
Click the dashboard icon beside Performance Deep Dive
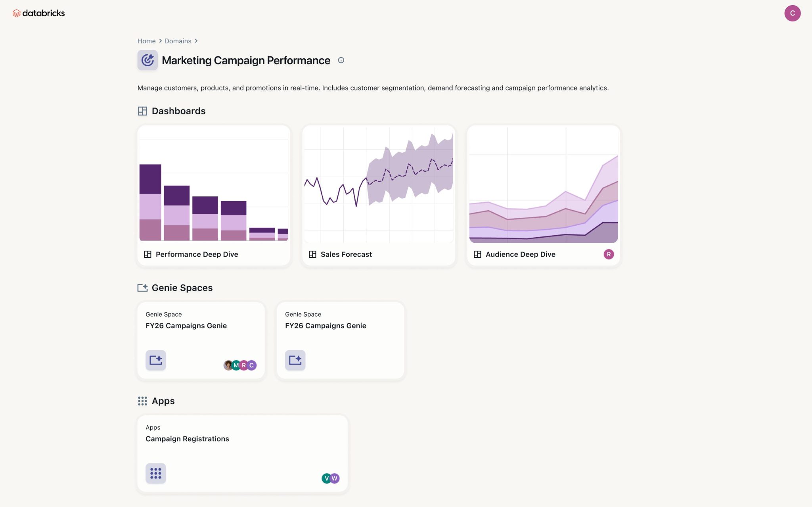point(148,254)
